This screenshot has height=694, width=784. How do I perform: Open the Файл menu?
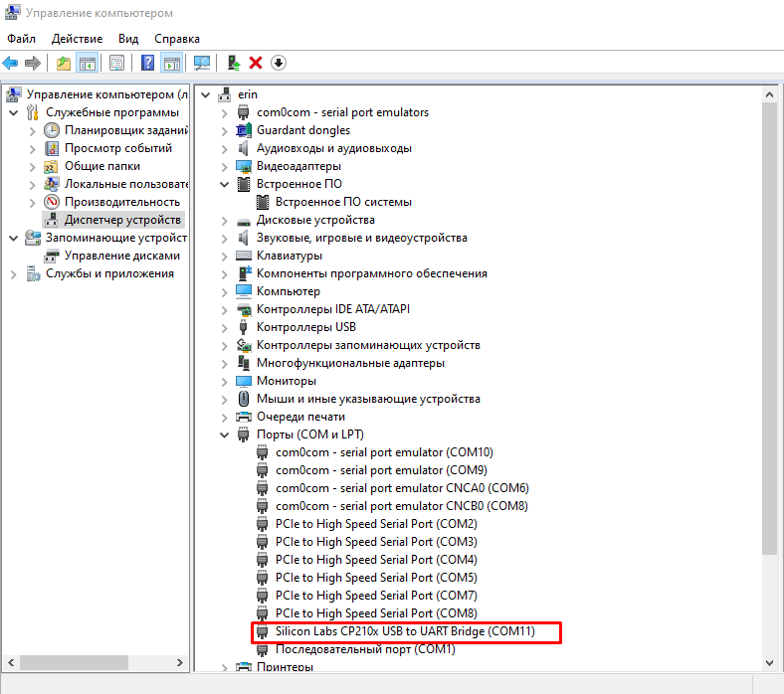(22, 39)
